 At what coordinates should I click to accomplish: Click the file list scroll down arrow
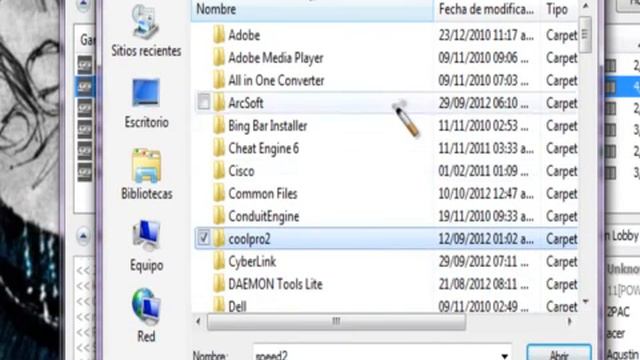(585, 302)
